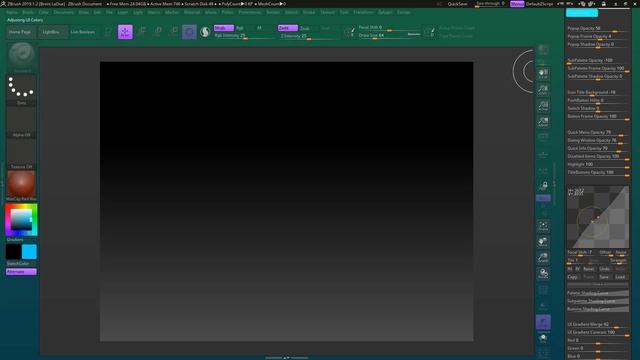Click the Scroll icon on right shelf
This screenshot has width=640, height=360.
[543, 73]
